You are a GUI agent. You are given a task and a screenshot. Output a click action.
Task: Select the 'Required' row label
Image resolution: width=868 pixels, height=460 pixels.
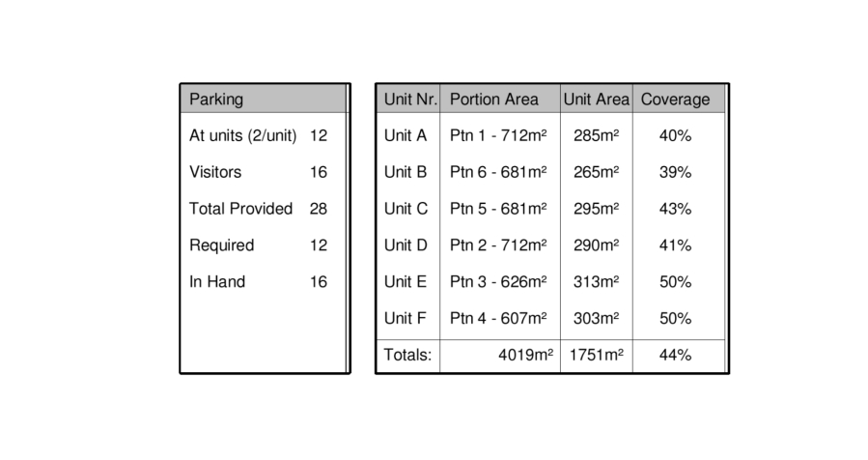221,245
